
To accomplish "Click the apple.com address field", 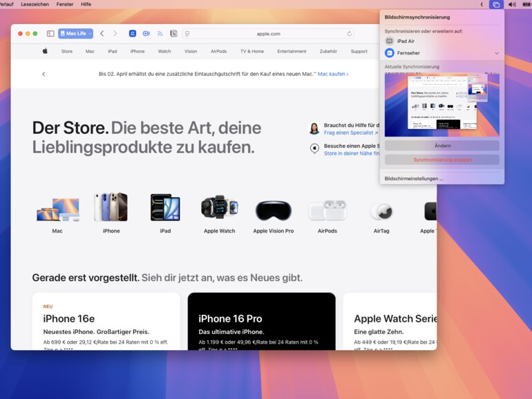I will pos(268,34).
